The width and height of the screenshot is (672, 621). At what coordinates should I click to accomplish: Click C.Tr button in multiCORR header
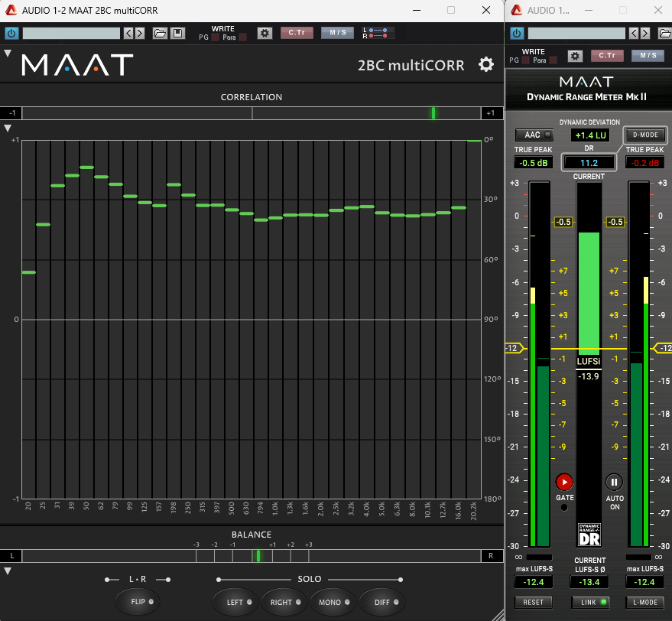(297, 33)
